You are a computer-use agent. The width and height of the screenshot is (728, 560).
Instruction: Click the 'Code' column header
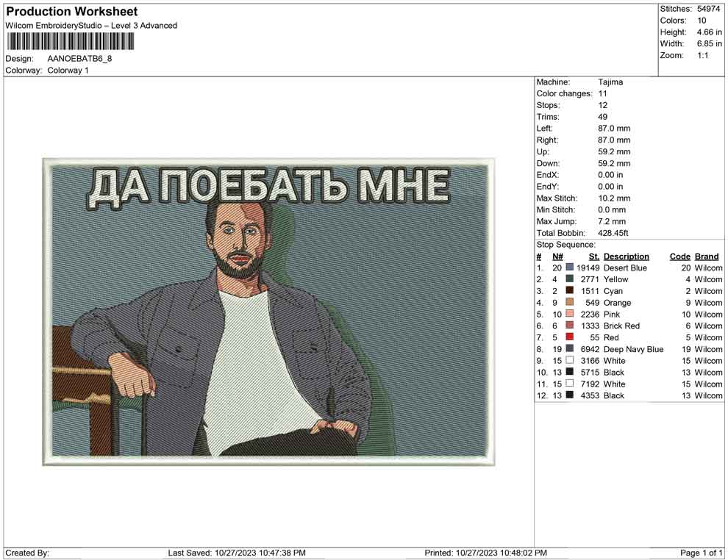point(679,256)
